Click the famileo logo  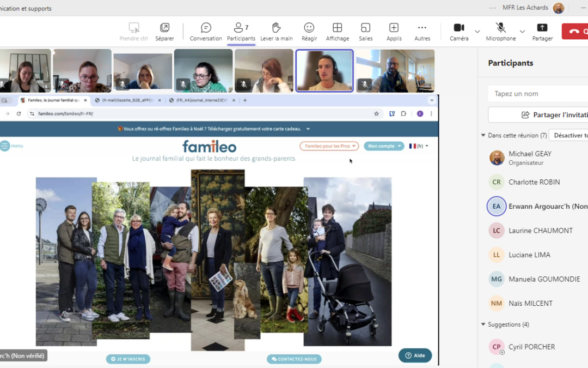(x=209, y=147)
